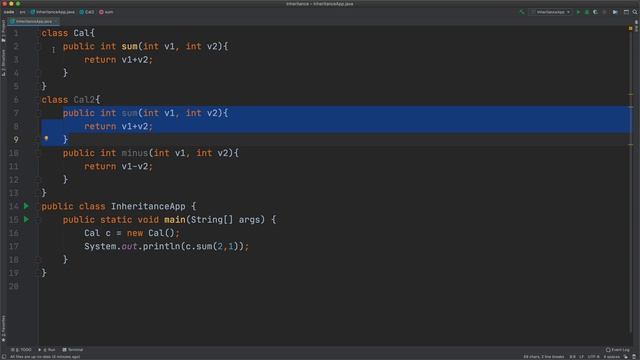The height and width of the screenshot is (360, 640).
Task: Click the '4 spaces' indent selector
Action: coord(611,357)
